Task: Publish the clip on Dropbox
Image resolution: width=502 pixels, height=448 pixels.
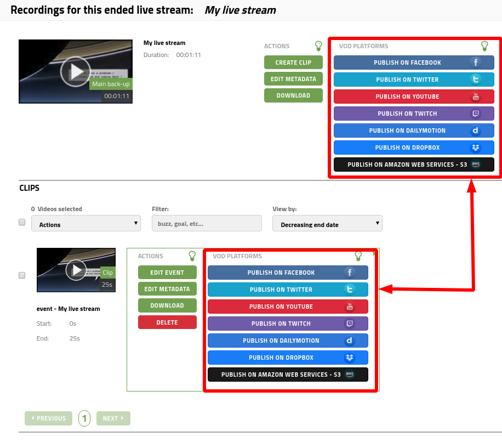Action: (288, 358)
